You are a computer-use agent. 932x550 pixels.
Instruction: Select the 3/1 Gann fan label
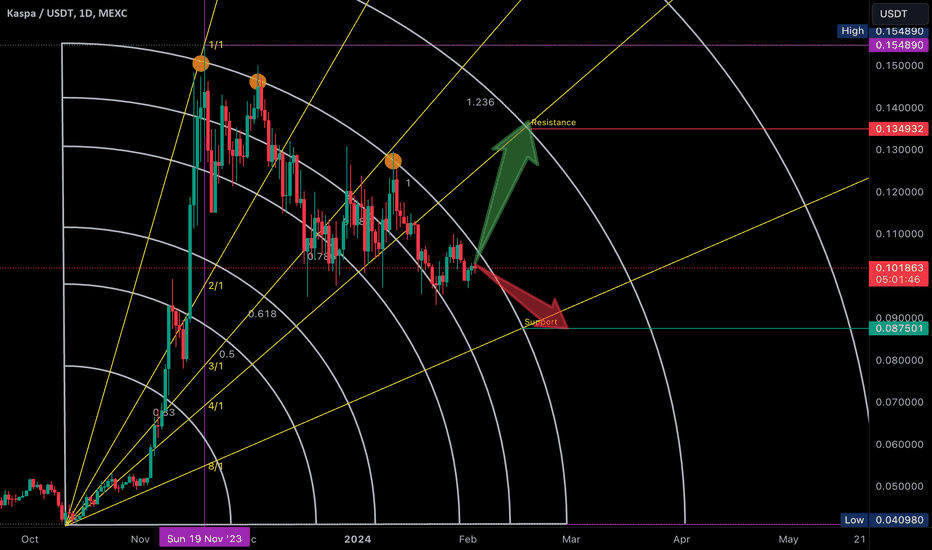[216, 366]
